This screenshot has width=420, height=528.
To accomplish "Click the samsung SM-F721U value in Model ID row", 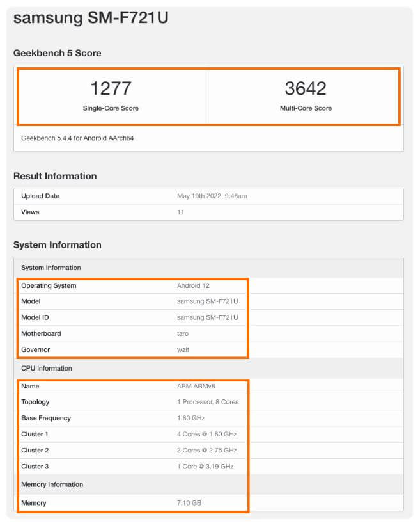I will 208,317.
